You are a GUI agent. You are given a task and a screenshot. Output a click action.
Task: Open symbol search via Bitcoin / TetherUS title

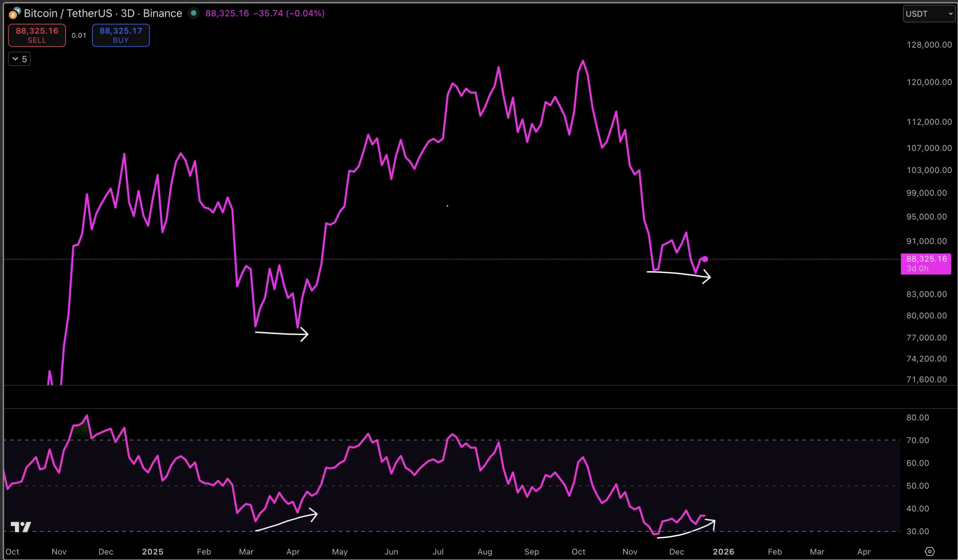click(68, 13)
